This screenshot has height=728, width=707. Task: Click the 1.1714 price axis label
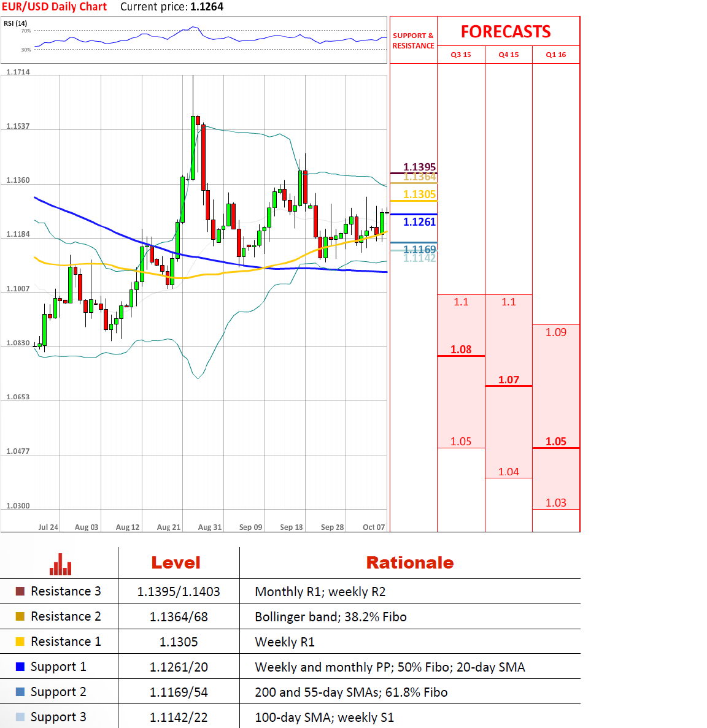coord(18,72)
